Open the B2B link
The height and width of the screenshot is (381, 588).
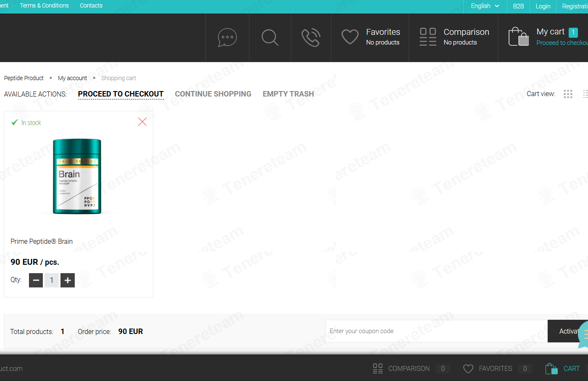tap(518, 6)
